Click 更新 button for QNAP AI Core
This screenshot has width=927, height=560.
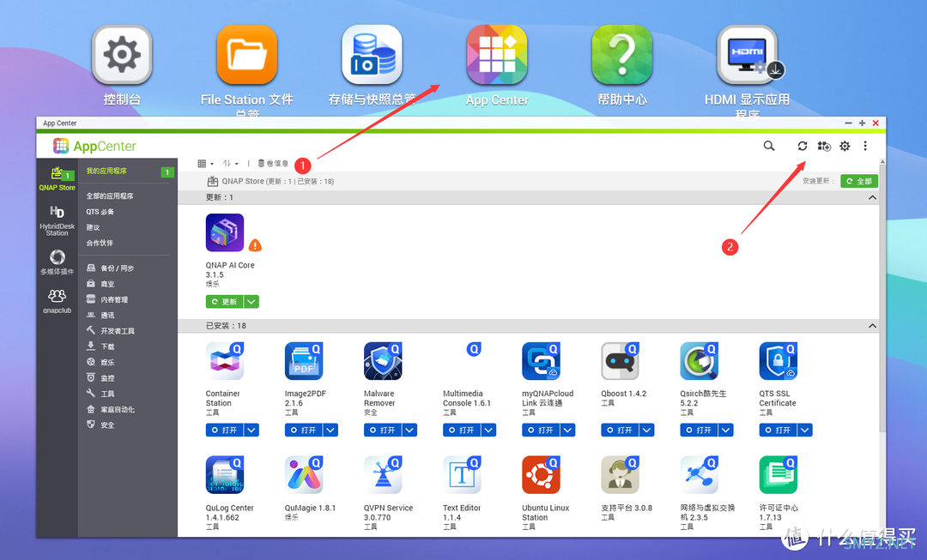click(225, 302)
